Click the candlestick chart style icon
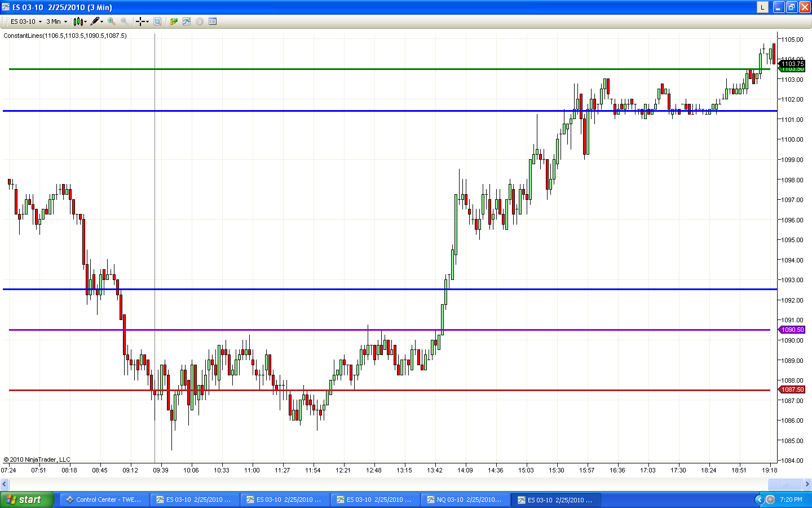The image size is (812, 508). [78, 21]
